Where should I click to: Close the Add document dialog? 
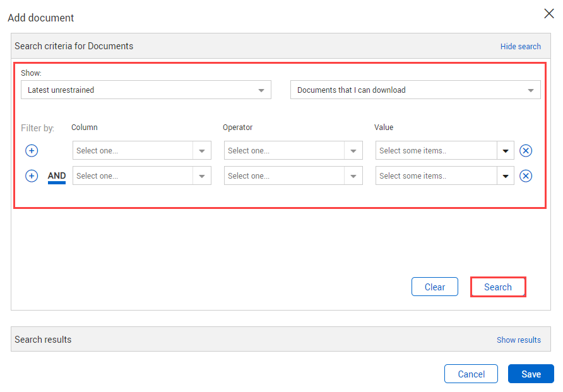pos(548,14)
